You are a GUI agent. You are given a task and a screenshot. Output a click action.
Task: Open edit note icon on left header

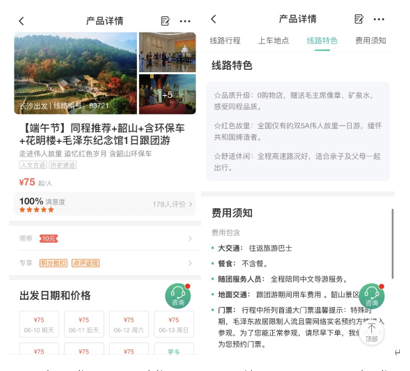click(x=165, y=21)
